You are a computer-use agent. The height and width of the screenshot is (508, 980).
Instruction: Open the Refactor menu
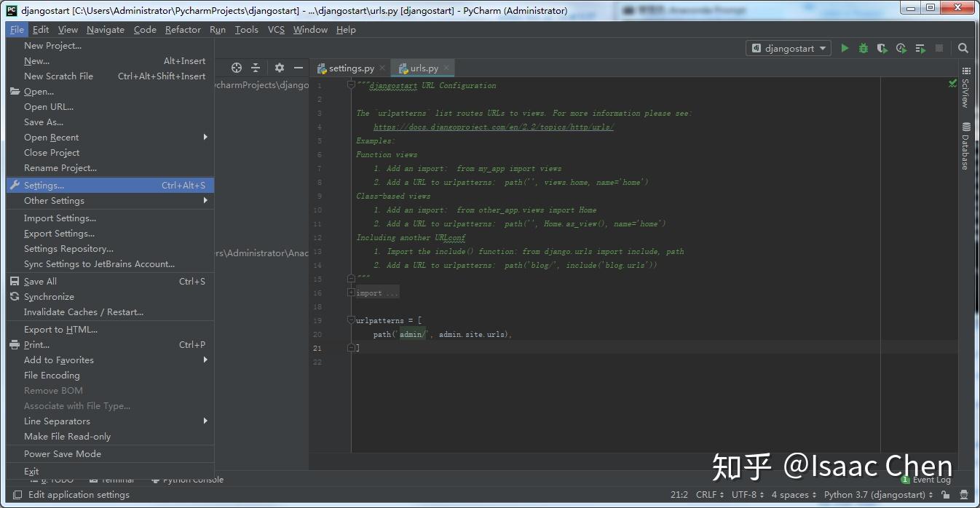pyautogui.click(x=183, y=30)
